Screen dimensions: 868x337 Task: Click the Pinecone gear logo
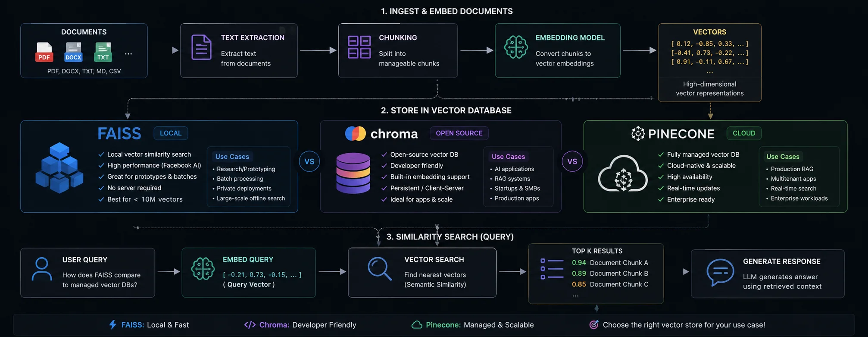638,134
